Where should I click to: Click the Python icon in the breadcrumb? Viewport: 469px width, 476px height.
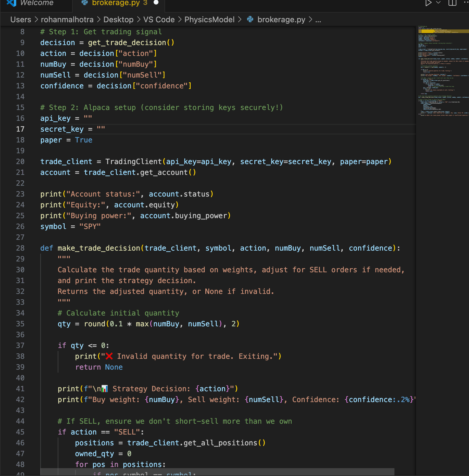click(x=250, y=19)
